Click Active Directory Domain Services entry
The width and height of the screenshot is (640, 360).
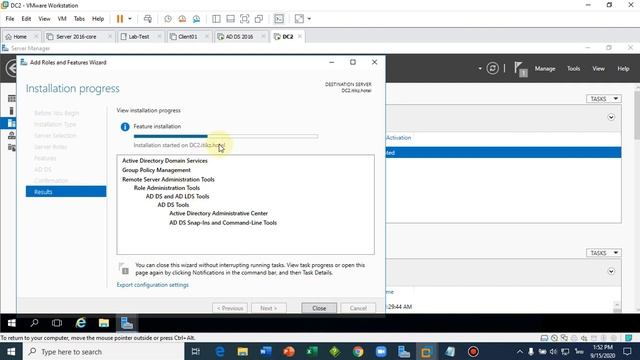coord(165,161)
